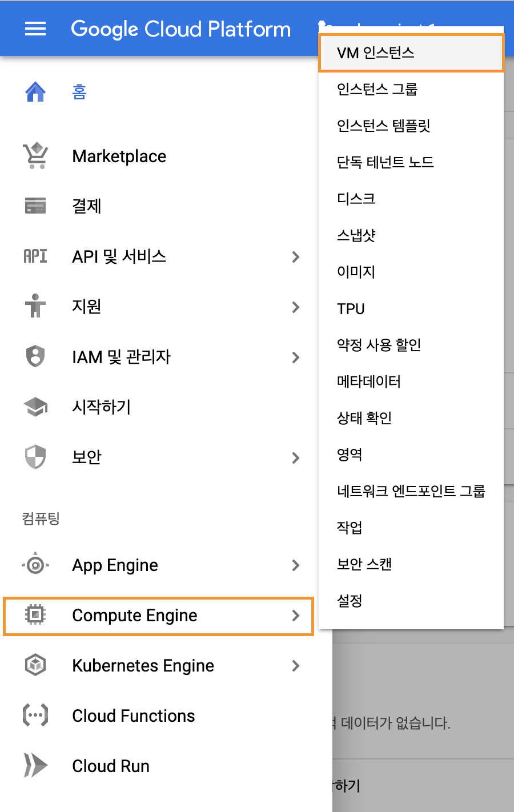Select 설정 from submenu

tap(411, 601)
